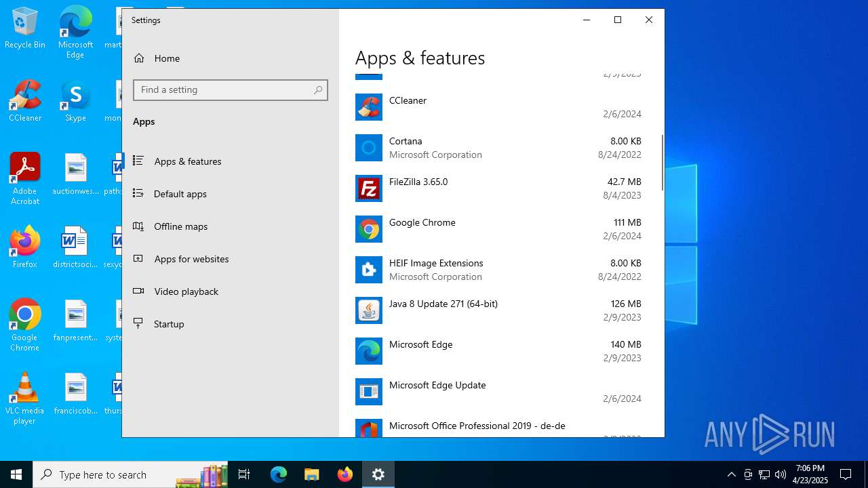The width and height of the screenshot is (868, 488).
Task: Click the Home icon in Settings sidebar
Action: (x=139, y=58)
